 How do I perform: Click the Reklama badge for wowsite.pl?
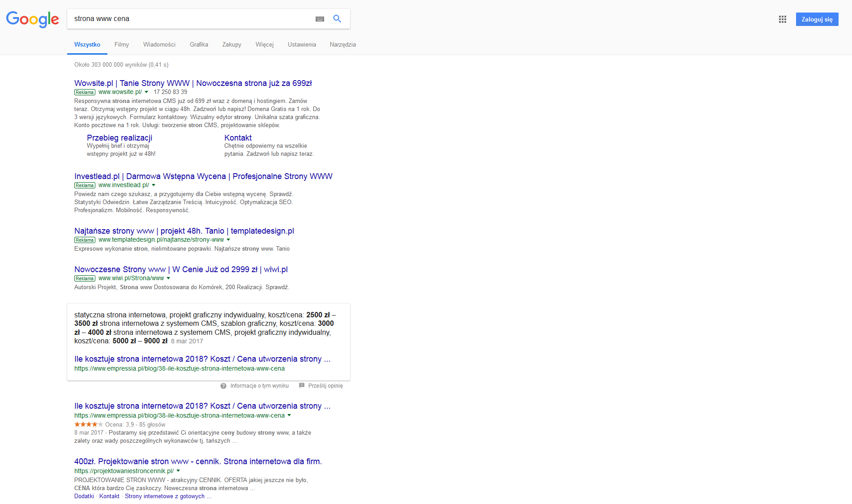pyautogui.click(x=85, y=92)
